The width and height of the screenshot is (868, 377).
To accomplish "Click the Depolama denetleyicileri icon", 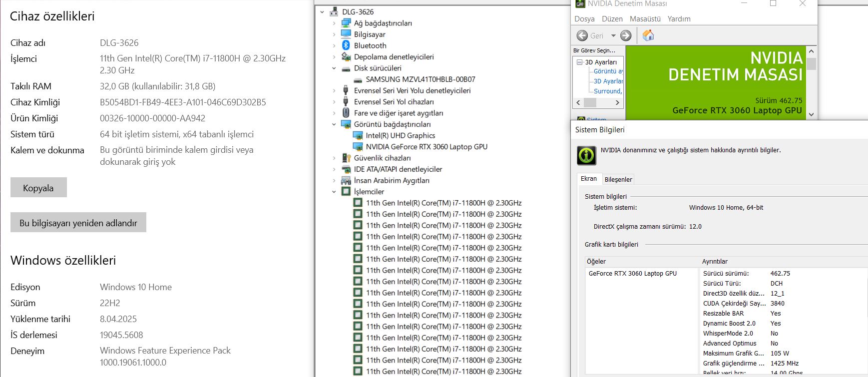I will pyautogui.click(x=346, y=56).
